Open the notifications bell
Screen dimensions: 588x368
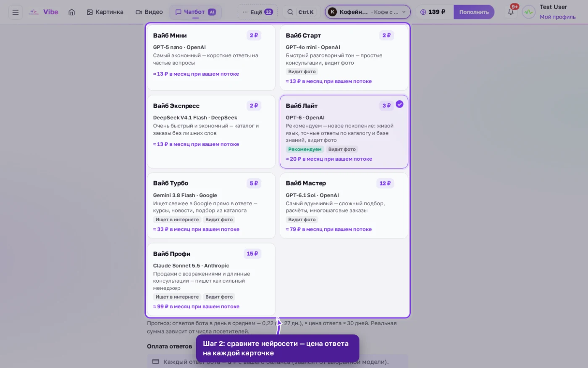[x=511, y=12]
